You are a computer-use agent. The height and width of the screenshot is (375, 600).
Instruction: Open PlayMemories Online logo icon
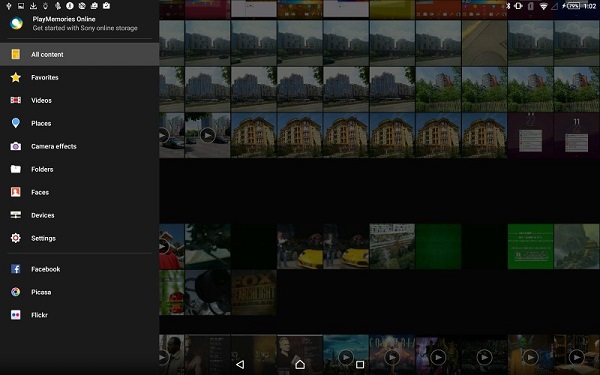tap(16, 23)
